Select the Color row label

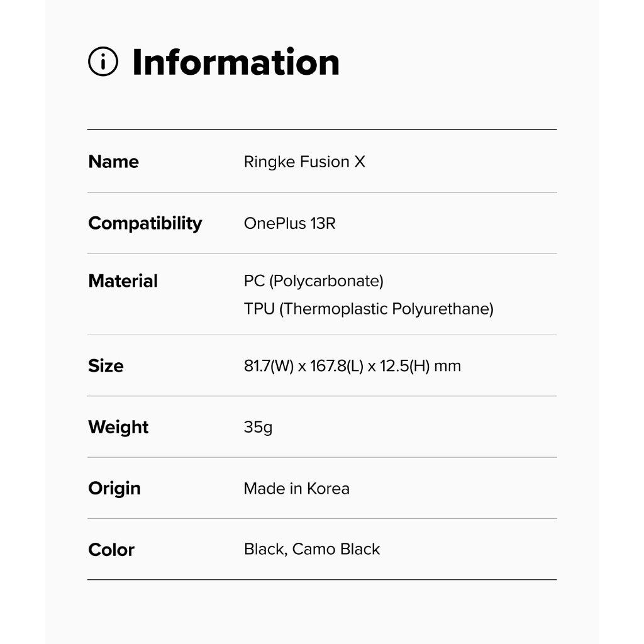pyautogui.click(x=111, y=550)
